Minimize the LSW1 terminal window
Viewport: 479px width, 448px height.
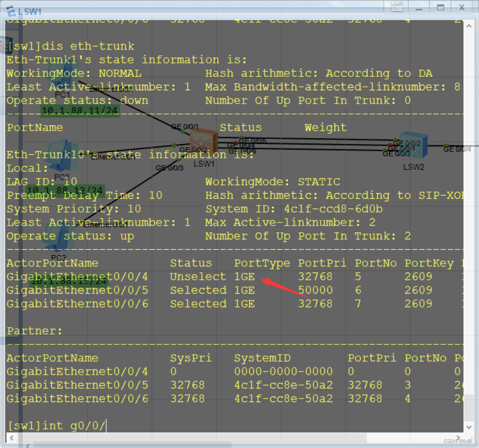coord(419,7)
